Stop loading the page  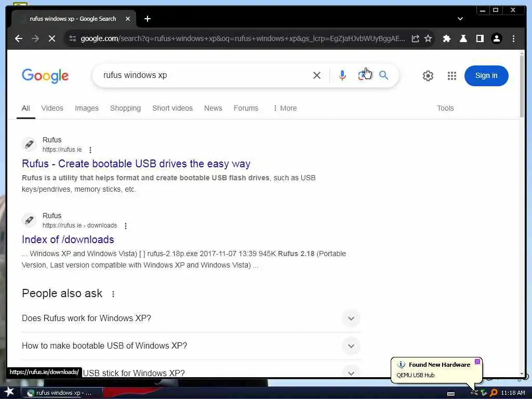(52, 38)
